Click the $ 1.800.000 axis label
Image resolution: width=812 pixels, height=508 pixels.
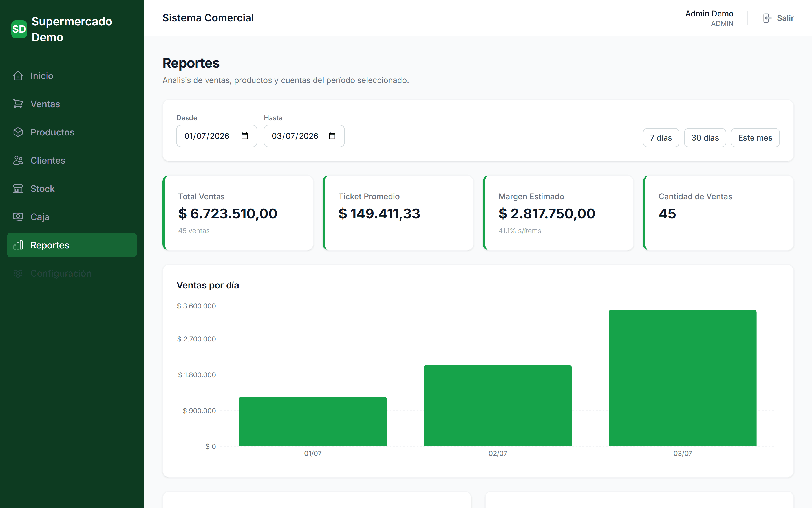pos(197,375)
